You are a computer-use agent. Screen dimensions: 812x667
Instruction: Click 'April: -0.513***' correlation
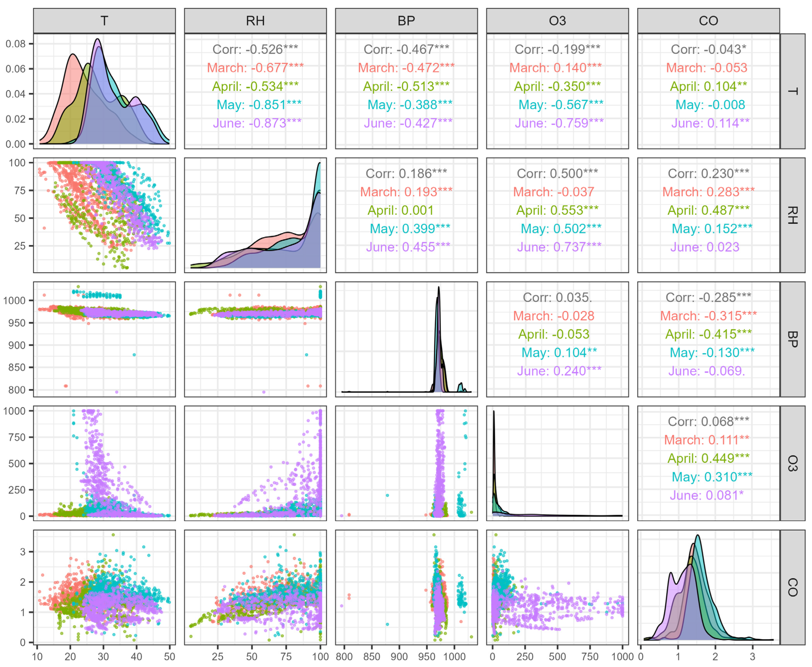[406, 86]
